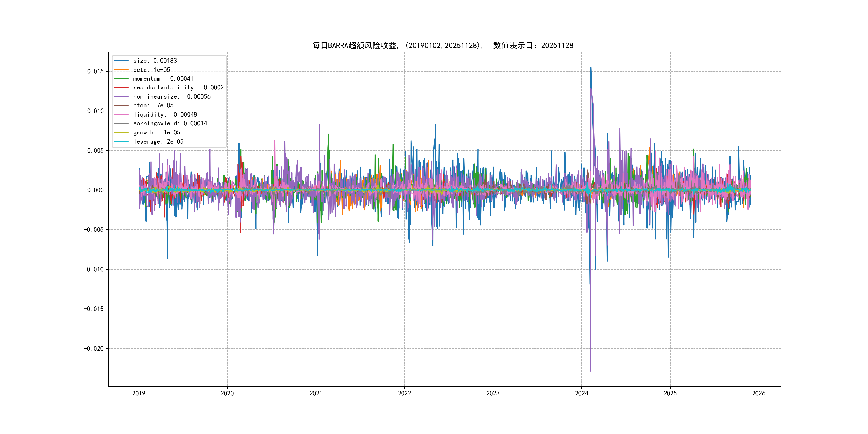Click the orange beta legend line
Screen dimensions: 868x434
[121, 70]
